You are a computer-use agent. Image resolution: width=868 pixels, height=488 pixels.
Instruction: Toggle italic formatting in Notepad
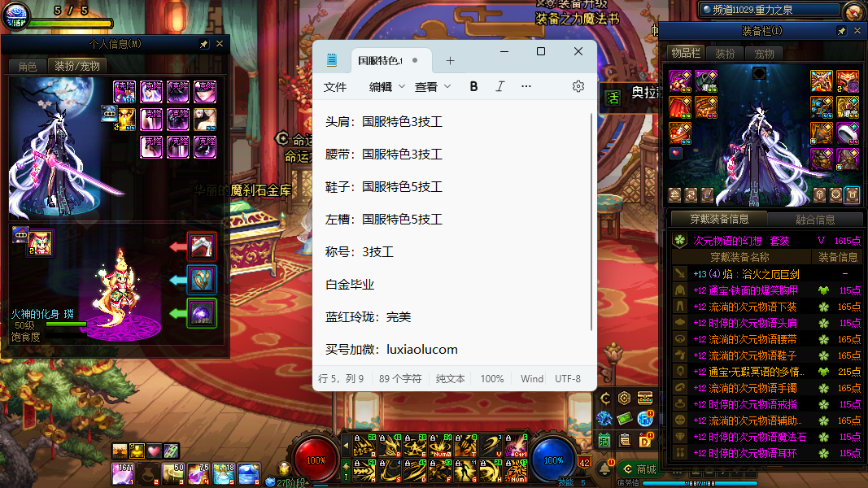pyautogui.click(x=499, y=86)
